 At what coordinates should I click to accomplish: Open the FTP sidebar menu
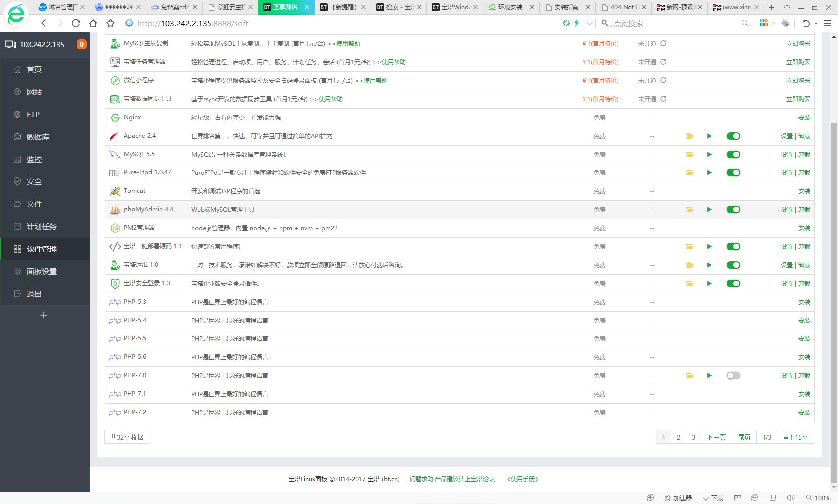(x=45, y=114)
